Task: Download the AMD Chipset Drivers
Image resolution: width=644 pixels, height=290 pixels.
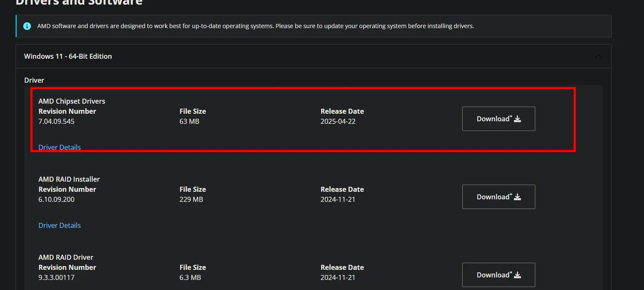Action: point(498,119)
